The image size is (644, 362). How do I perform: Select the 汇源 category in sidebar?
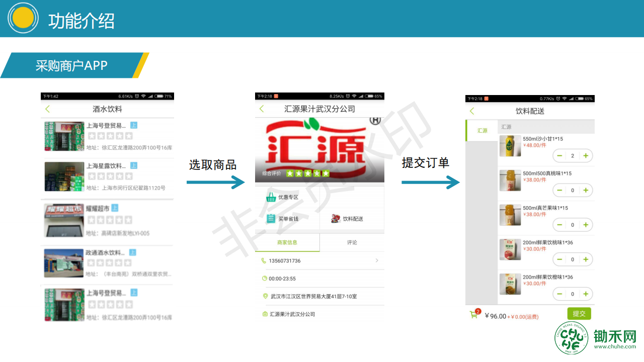(482, 131)
